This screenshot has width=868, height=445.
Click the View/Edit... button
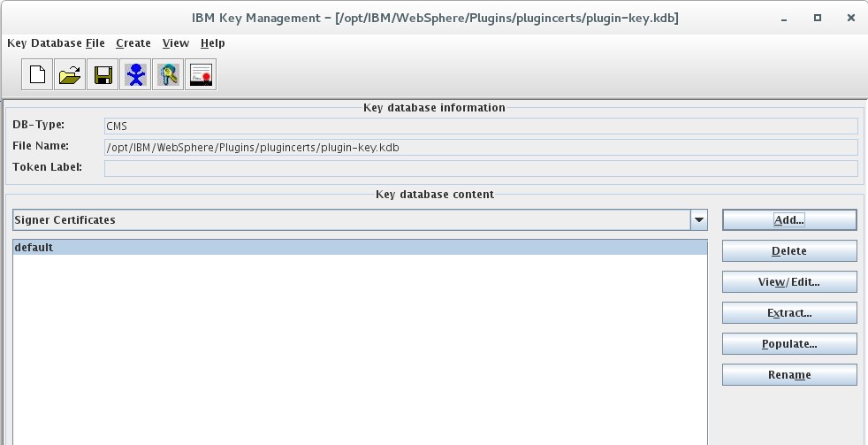click(x=789, y=282)
